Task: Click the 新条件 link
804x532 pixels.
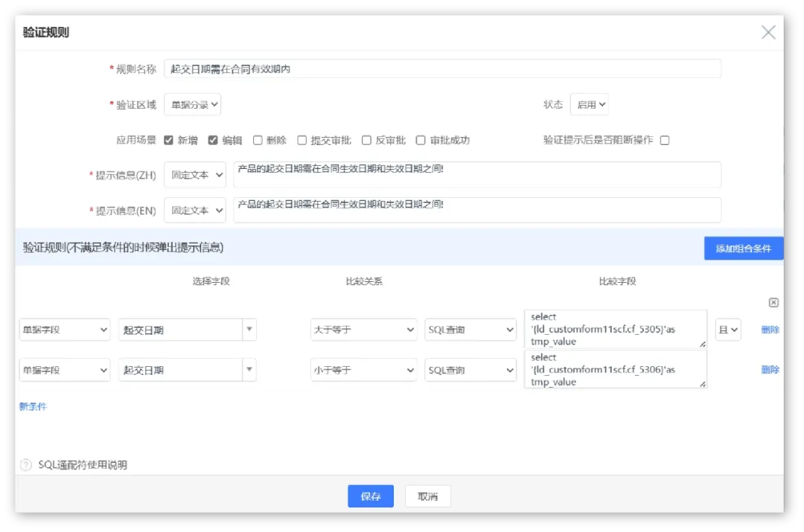Action: 33,407
